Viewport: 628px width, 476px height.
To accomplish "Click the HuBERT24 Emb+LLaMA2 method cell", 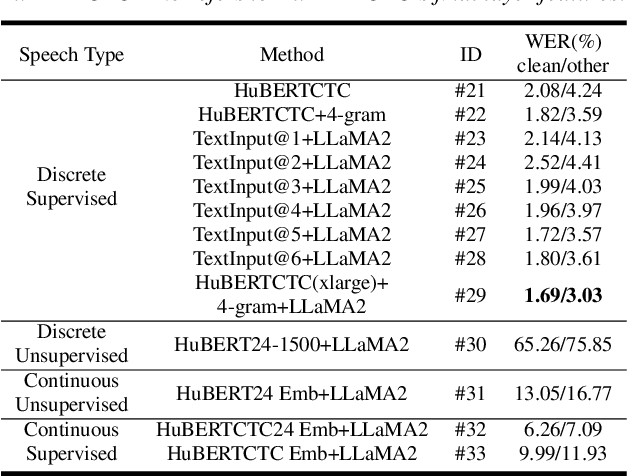I will pos(291,394).
